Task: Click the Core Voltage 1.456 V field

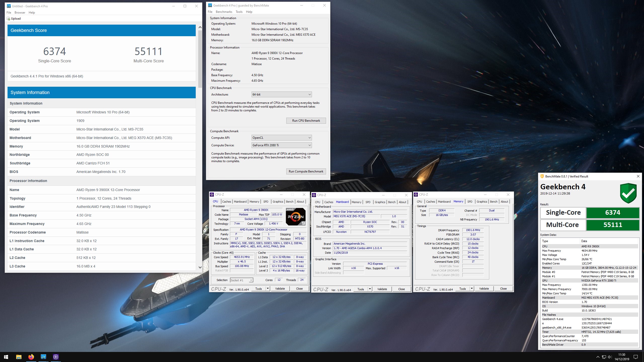Action: tap(273, 223)
